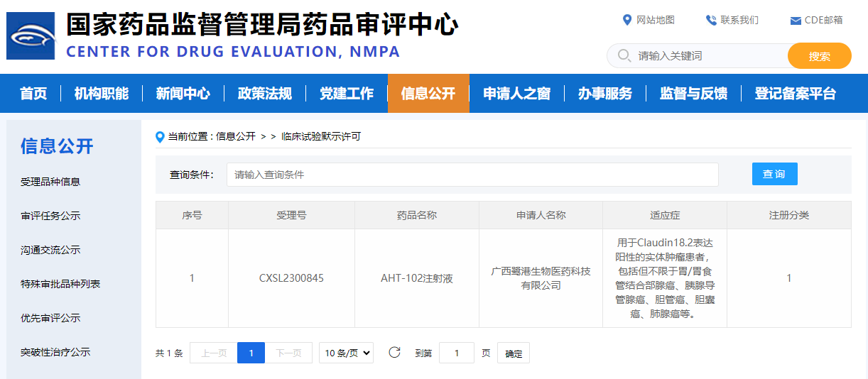Open the 政策法规 menu item

(x=264, y=94)
